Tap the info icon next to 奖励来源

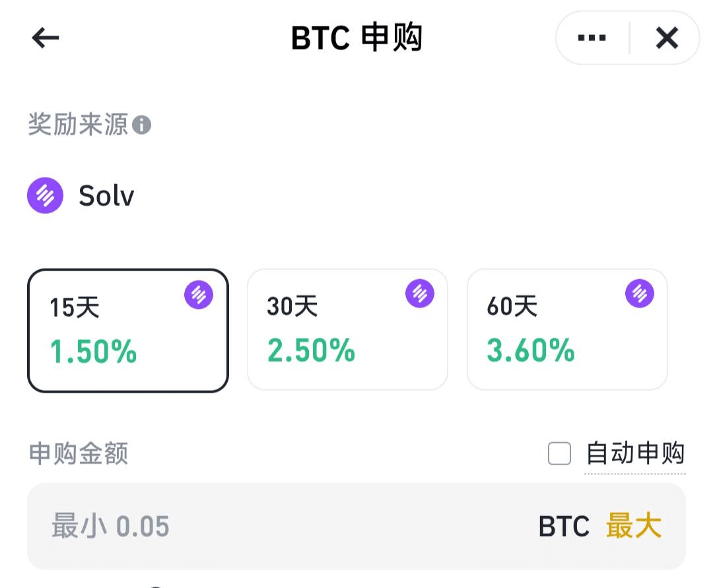pos(141,125)
